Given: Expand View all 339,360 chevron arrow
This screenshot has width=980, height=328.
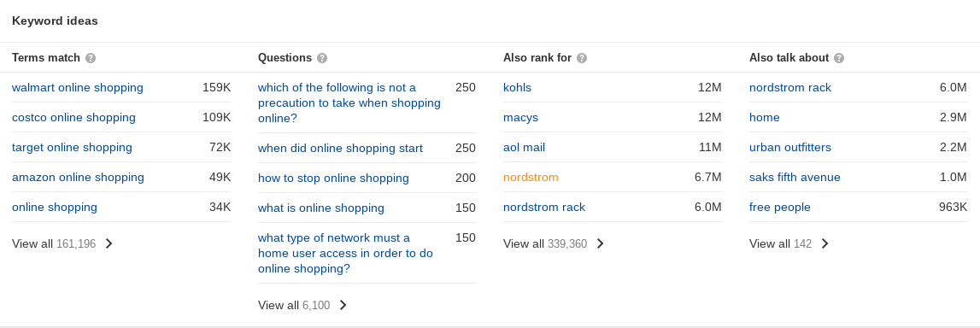Looking at the screenshot, I should point(600,243).
